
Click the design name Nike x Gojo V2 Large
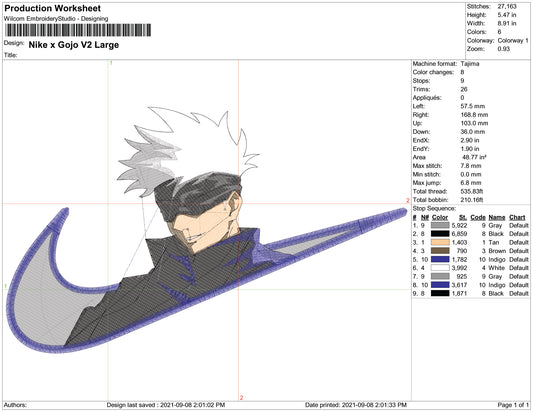pos(74,45)
